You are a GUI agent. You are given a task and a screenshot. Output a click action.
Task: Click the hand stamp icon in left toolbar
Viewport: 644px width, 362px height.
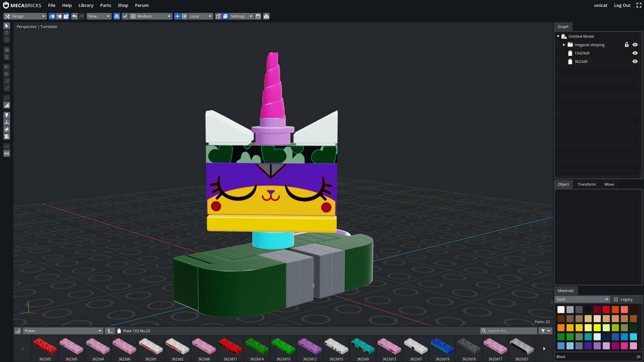[6, 130]
